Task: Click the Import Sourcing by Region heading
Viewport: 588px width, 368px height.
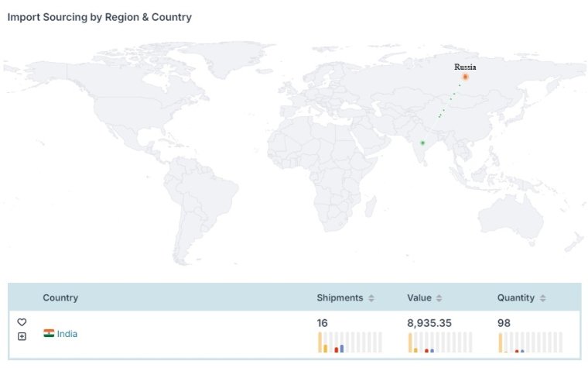Action: pos(99,17)
